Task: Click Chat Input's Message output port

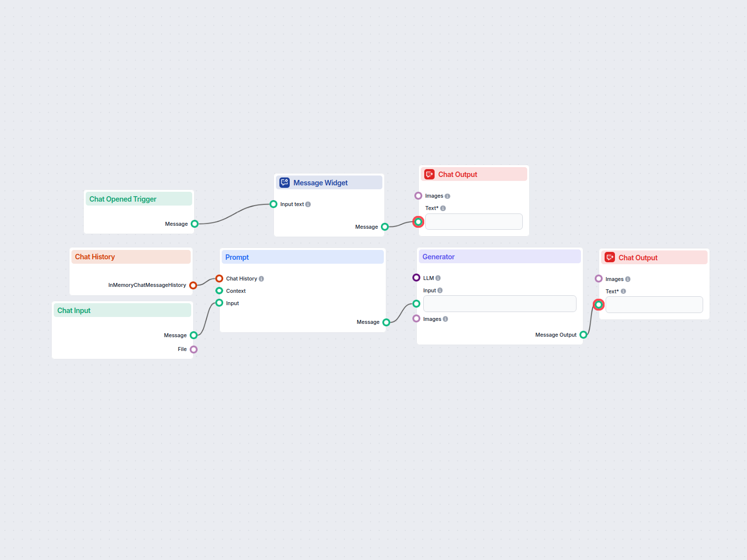Action: pos(194,335)
